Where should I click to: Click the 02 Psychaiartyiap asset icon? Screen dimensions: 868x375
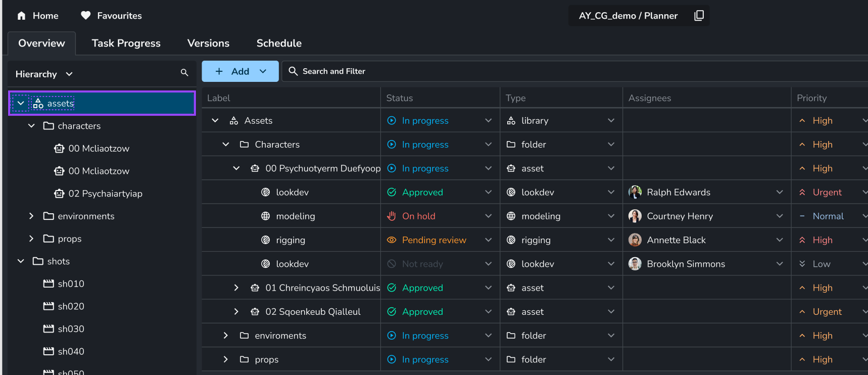pos(59,194)
